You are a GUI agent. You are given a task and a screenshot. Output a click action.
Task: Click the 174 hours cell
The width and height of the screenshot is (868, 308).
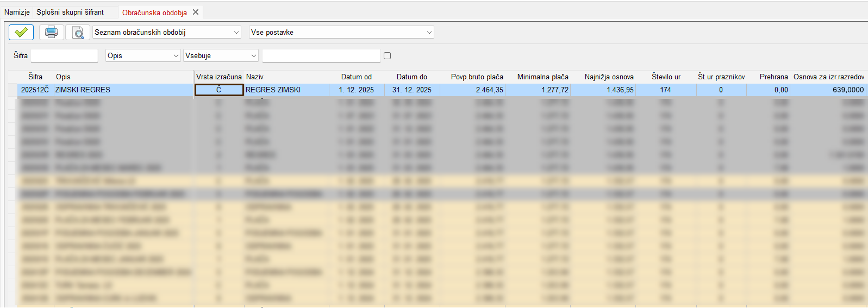pos(666,90)
